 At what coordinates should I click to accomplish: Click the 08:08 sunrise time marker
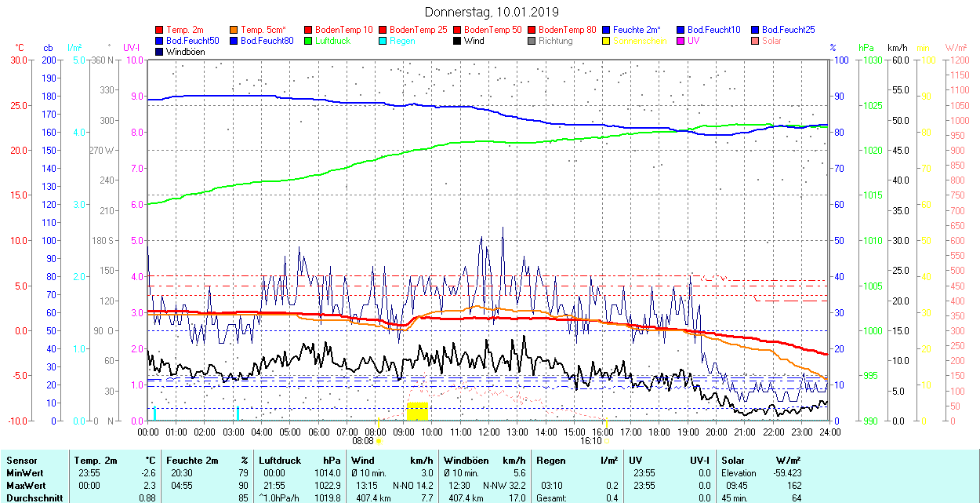pyautogui.click(x=363, y=441)
